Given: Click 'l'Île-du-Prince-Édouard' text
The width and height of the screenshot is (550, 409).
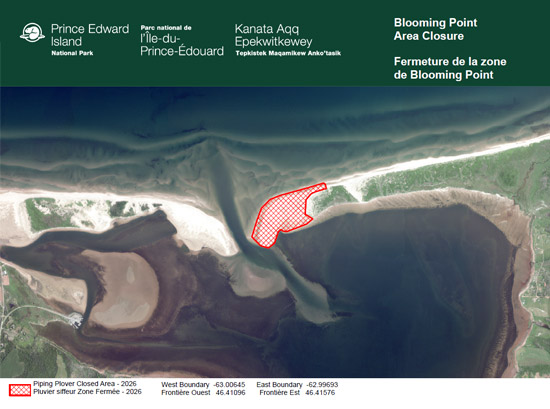Looking at the screenshot, I should pos(182,45).
